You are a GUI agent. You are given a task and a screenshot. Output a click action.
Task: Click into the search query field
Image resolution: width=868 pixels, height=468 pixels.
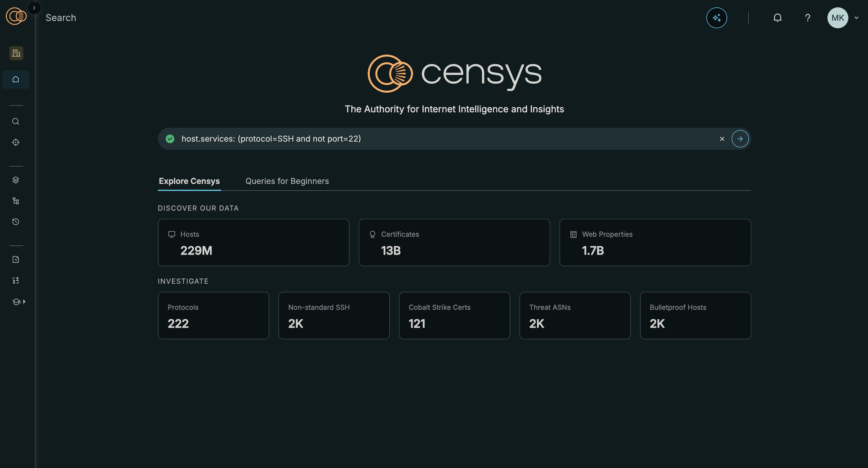(x=444, y=139)
